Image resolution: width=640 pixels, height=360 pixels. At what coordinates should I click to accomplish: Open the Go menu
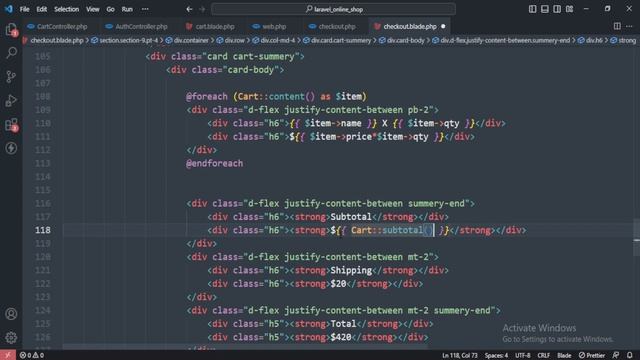[111, 9]
